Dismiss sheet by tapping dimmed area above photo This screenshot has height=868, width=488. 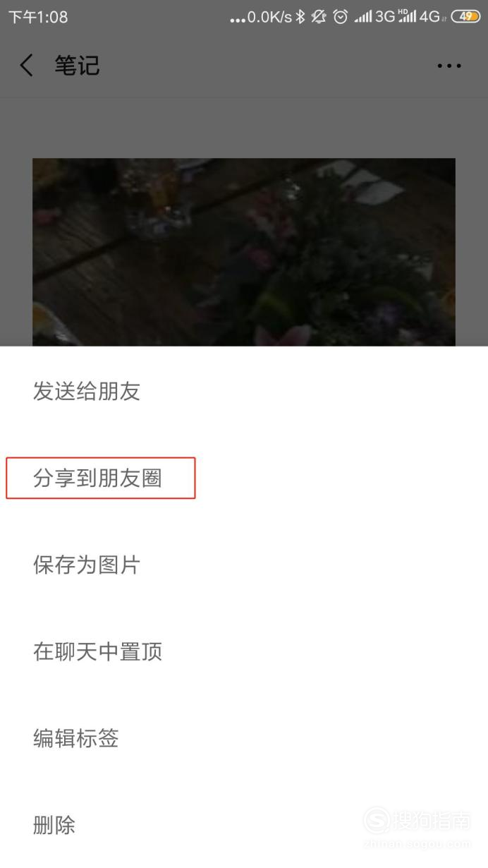coord(244,128)
